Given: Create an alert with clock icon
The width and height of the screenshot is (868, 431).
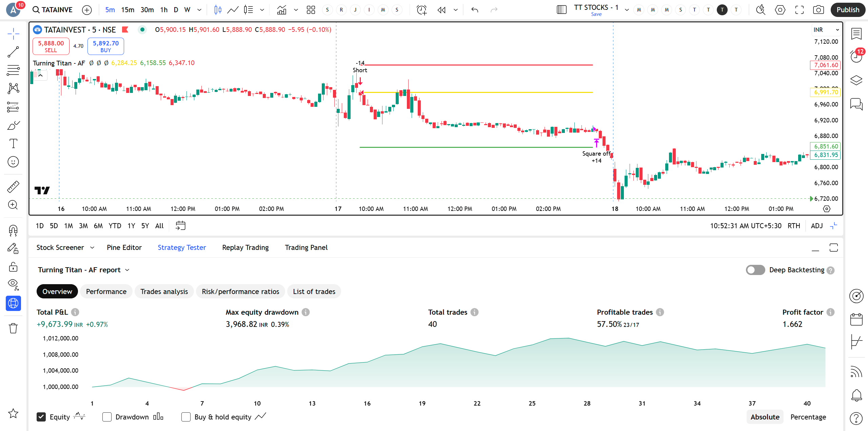Looking at the screenshot, I should click(421, 10).
